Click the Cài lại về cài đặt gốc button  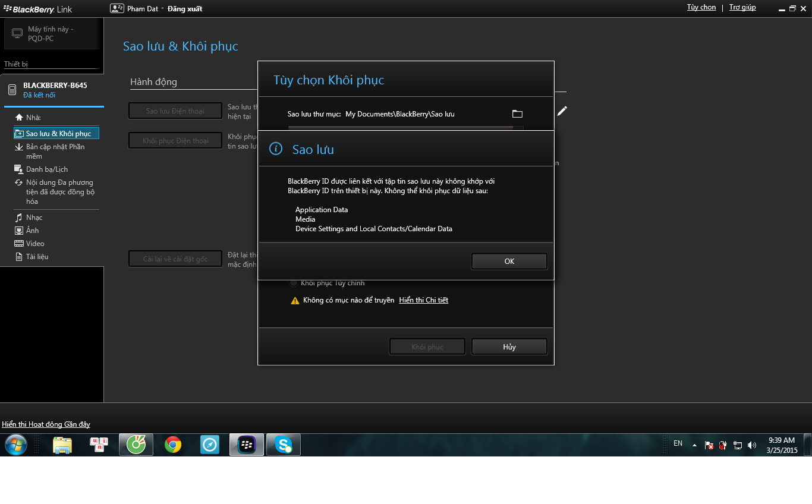(175, 259)
